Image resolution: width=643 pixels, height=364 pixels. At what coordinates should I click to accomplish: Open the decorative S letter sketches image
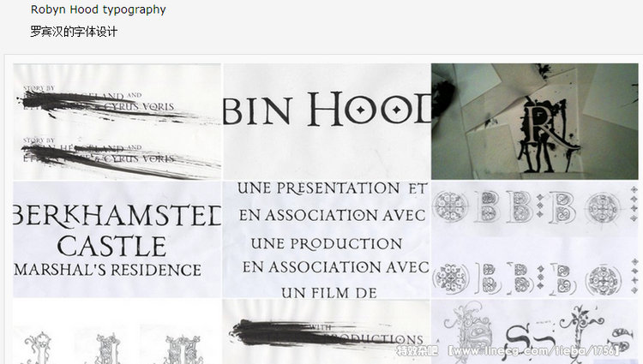pyautogui.click(x=535, y=331)
